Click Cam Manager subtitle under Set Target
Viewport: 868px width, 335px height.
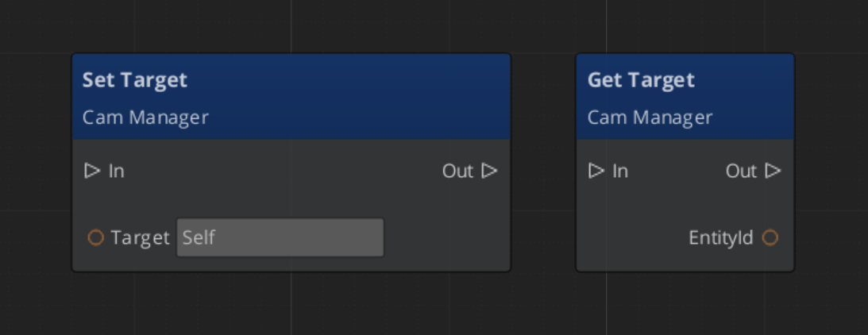click(x=145, y=117)
